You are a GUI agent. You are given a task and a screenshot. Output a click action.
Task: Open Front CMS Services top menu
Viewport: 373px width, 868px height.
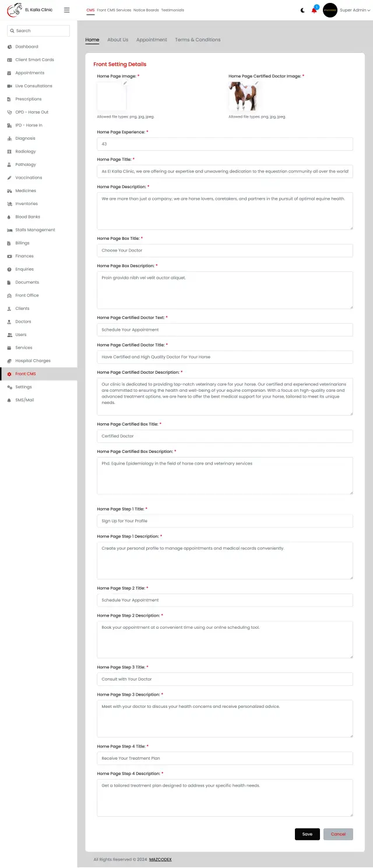click(114, 10)
